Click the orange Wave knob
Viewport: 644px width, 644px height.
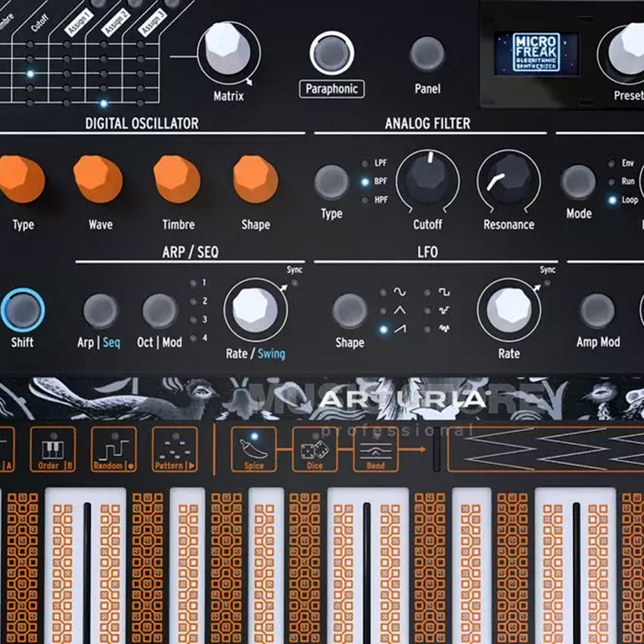pyautogui.click(x=98, y=179)
